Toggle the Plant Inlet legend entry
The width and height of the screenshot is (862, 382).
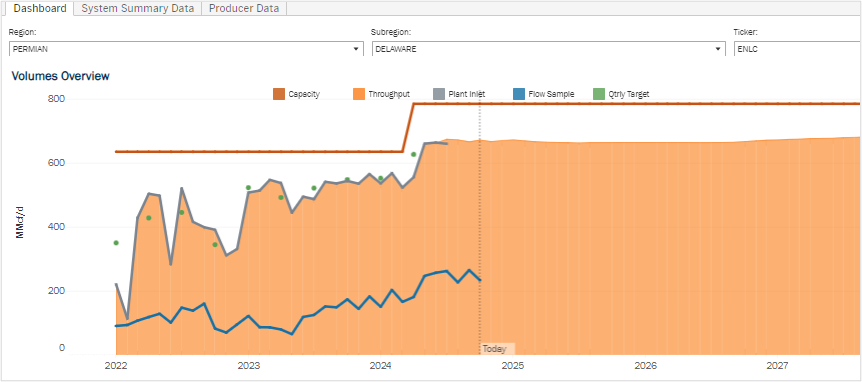click(458, 94)
